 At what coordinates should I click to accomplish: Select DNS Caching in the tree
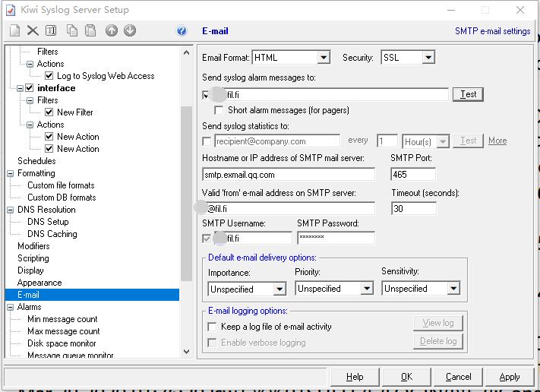pyautogui.click(x=52, y=234)
